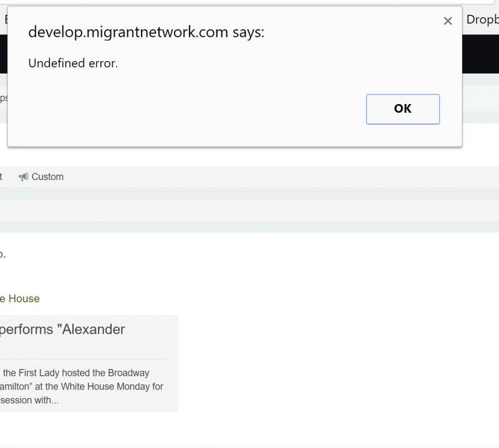Image resolution: width=499 pixels, height=448 pixels.
Task: Click the develop.migrantnetwork.com says heading
Action: (x=146, y=32)
